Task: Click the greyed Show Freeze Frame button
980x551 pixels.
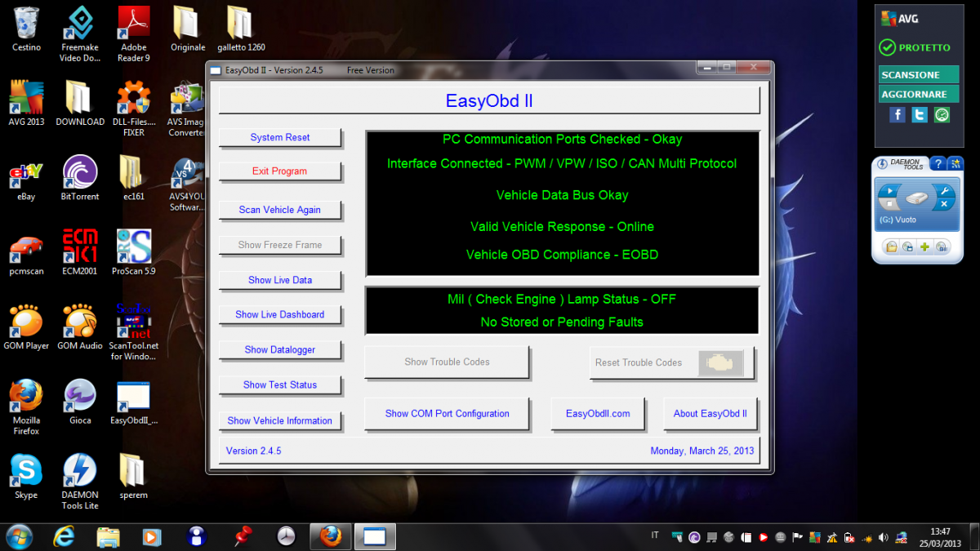Action: pos(280,245)
